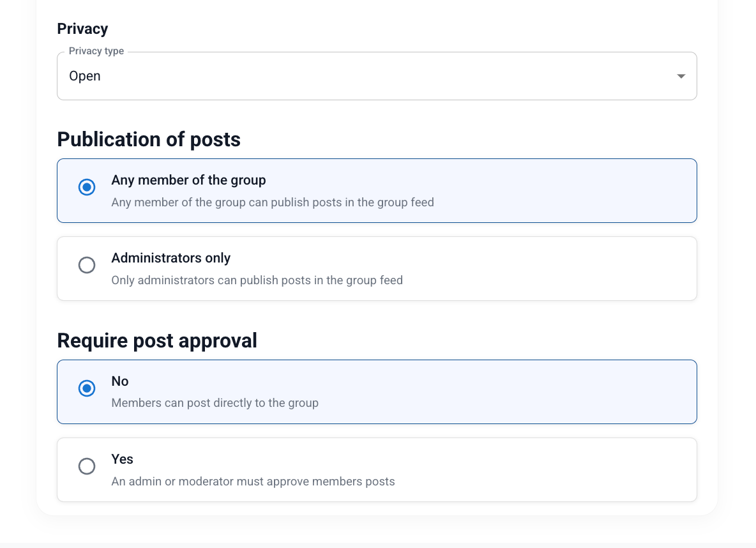756x548 pixels.
Task: Click the 'No' option label text
Action: click(x=120, y=381)
